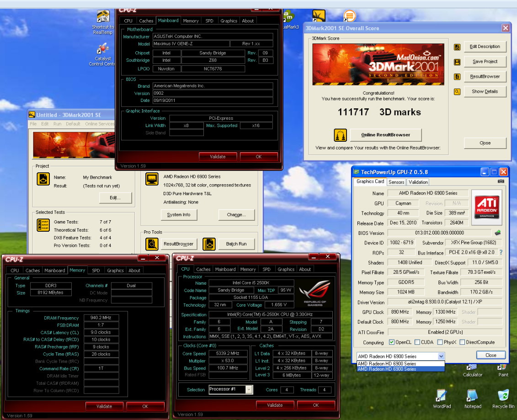Click the Save Project disk icon
This screenshot has height=420, width=517.
pos(457,62)
